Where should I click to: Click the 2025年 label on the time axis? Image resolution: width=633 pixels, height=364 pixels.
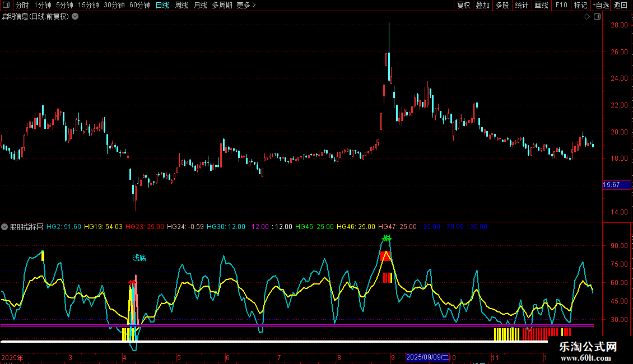point(12,357)
